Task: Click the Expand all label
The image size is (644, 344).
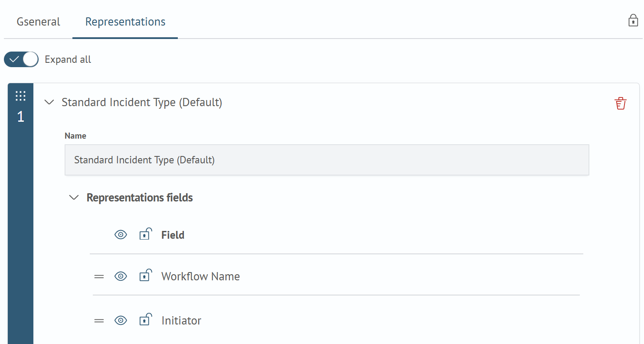Action: [68, 59]
